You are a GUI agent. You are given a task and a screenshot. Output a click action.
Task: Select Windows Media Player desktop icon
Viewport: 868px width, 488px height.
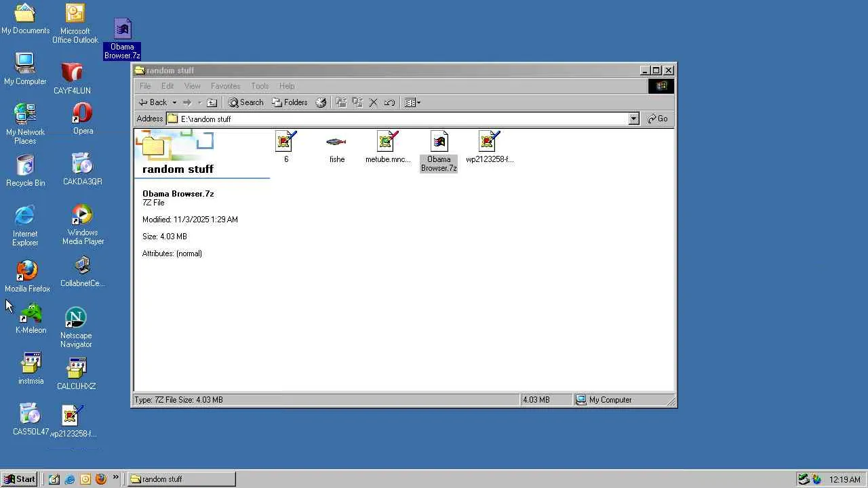[x=83, y=224]
